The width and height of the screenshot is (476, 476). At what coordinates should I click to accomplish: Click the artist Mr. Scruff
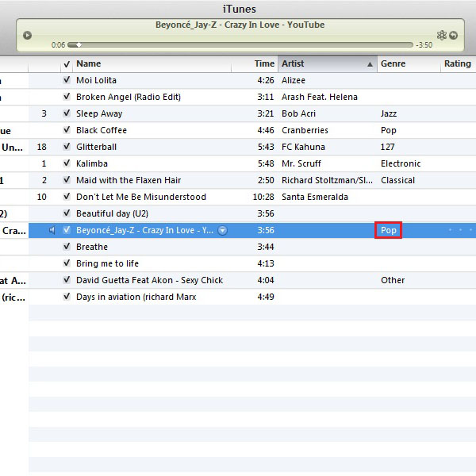pyautogui.click(x=301, y=163)
